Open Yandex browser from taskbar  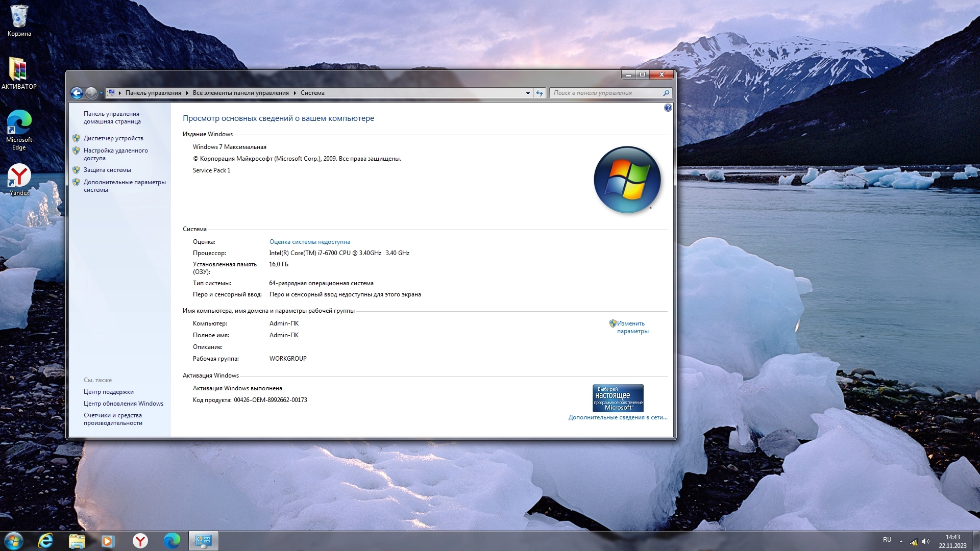pyautogui.click(x=140, y=541)
